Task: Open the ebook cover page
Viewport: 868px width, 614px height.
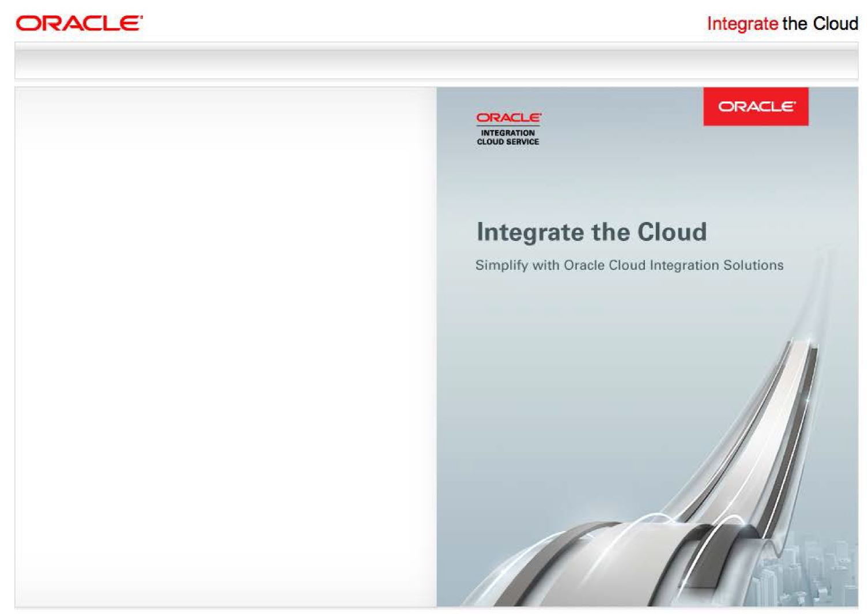Action: pos(647,346)
